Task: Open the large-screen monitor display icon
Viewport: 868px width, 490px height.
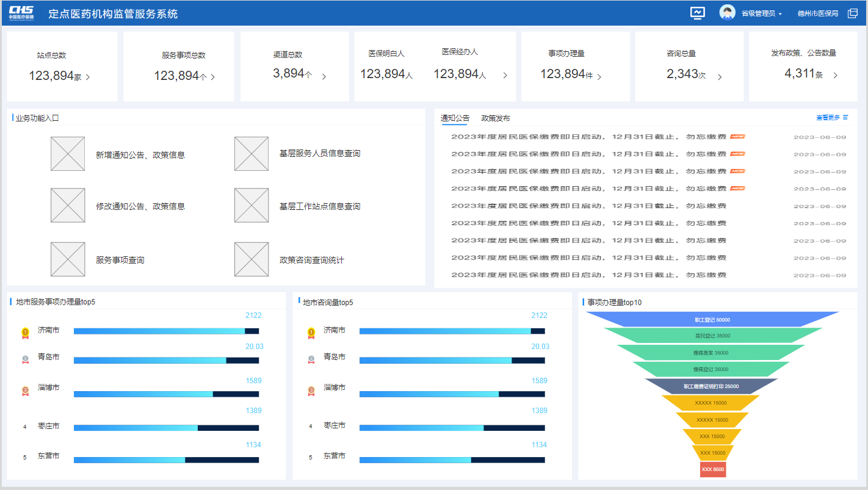Action: (x=697, y=13)
